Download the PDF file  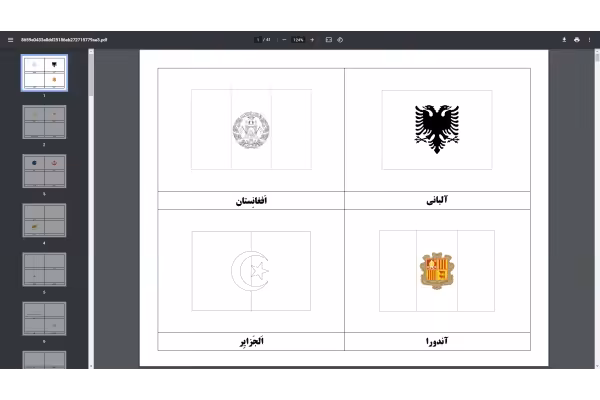pos(564,40)
